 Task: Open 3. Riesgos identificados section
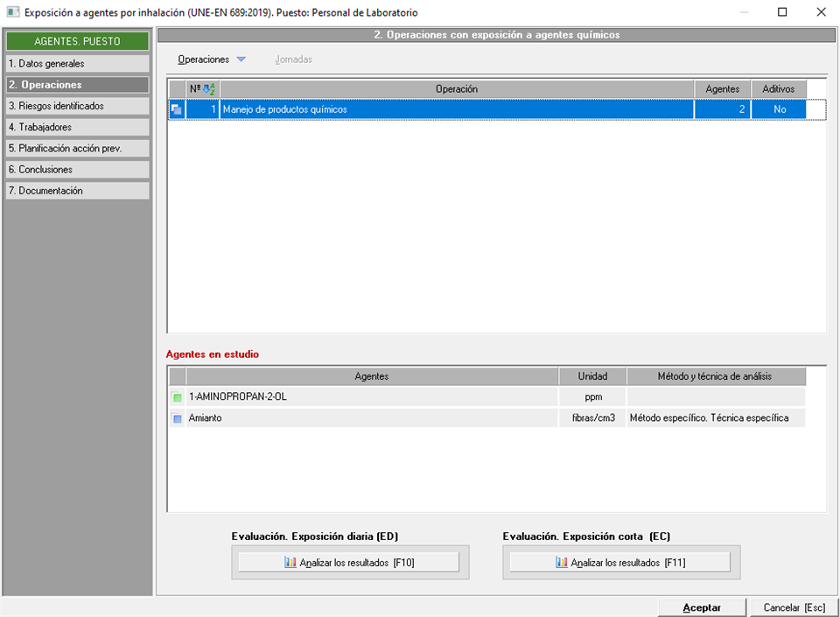[x=77, y=106]
